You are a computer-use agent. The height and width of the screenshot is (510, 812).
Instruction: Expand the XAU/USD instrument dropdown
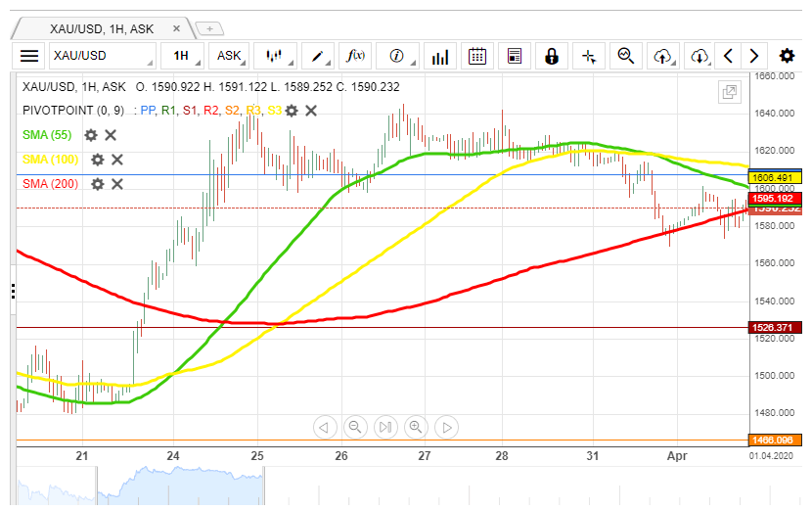click(102, 56)
